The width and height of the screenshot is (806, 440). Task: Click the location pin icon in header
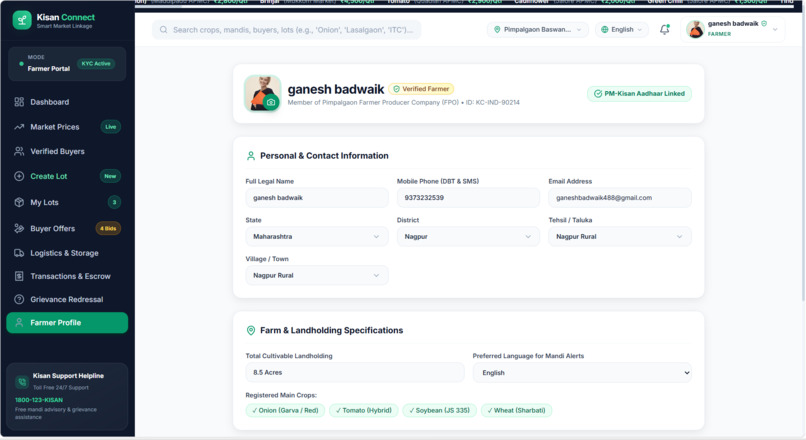(x=497, y=30)
